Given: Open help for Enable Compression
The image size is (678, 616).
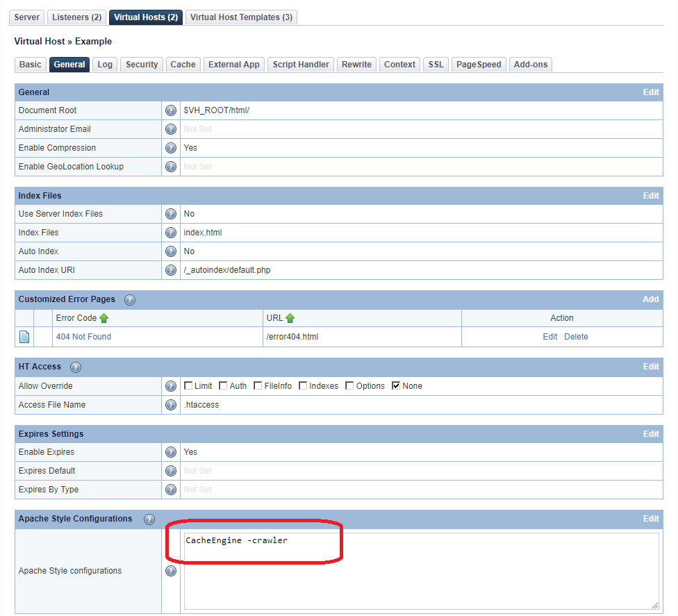Looking at the screenshot, I should [171, 148].
